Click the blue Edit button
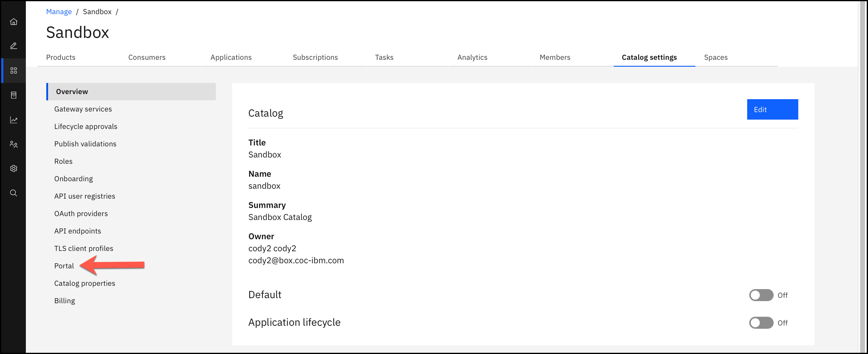The image size is (868, 354). click(x=772, y=109)
